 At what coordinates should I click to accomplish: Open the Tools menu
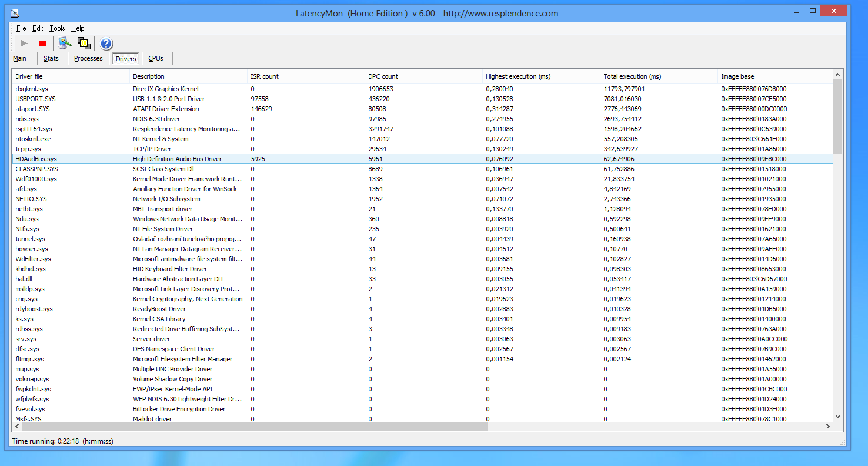pos(57,28)
